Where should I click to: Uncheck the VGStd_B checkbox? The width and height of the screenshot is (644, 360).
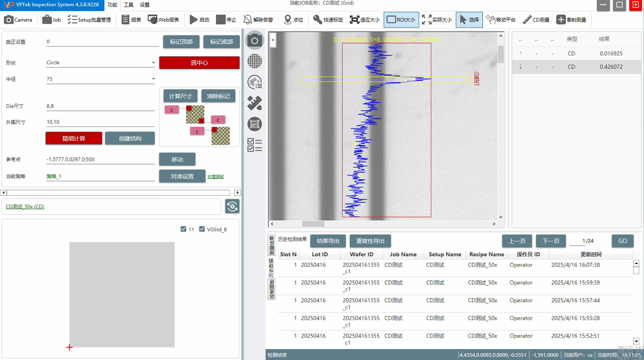[202, 229]
